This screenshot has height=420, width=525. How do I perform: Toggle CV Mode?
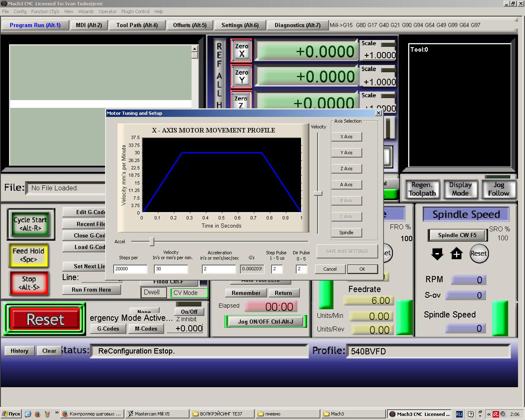pos(189,292)
